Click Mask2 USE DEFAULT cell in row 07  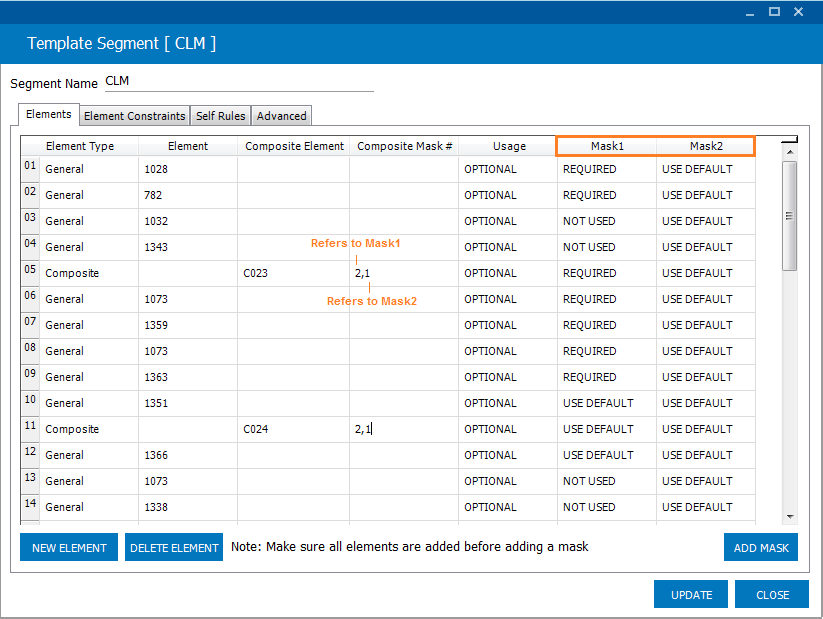coord(706,325)
